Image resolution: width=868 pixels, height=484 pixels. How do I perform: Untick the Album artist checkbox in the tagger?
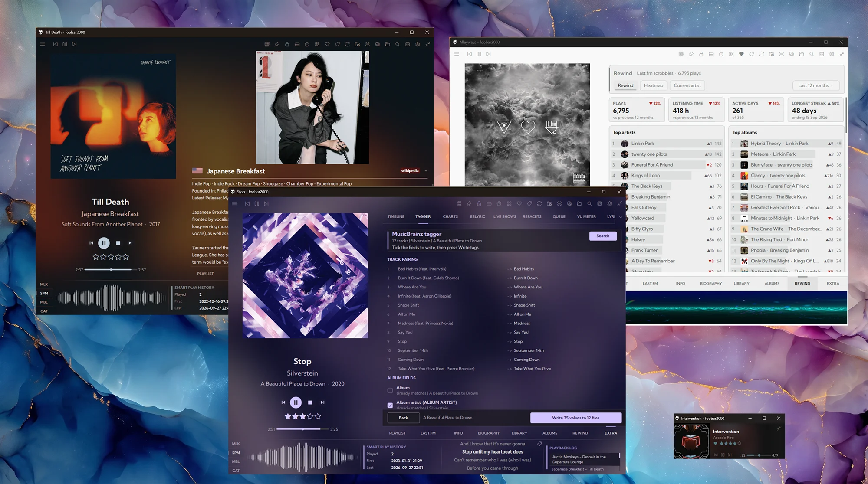(x=390, y=406)
